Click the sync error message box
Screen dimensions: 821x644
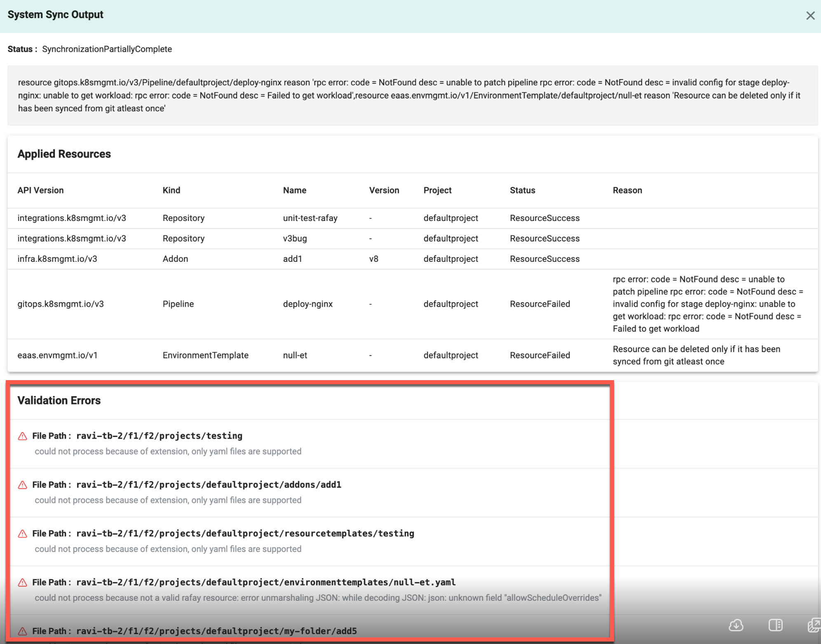pos(412,96)
